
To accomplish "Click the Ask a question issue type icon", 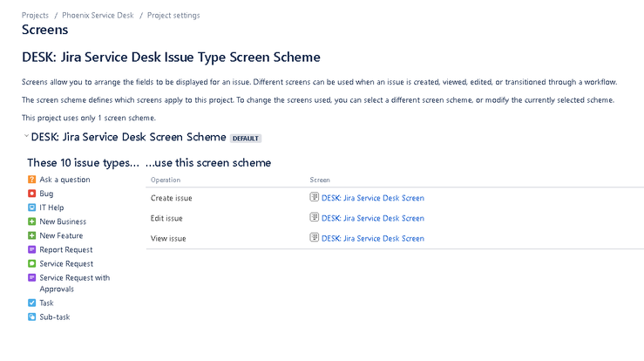I will [31, 180].
